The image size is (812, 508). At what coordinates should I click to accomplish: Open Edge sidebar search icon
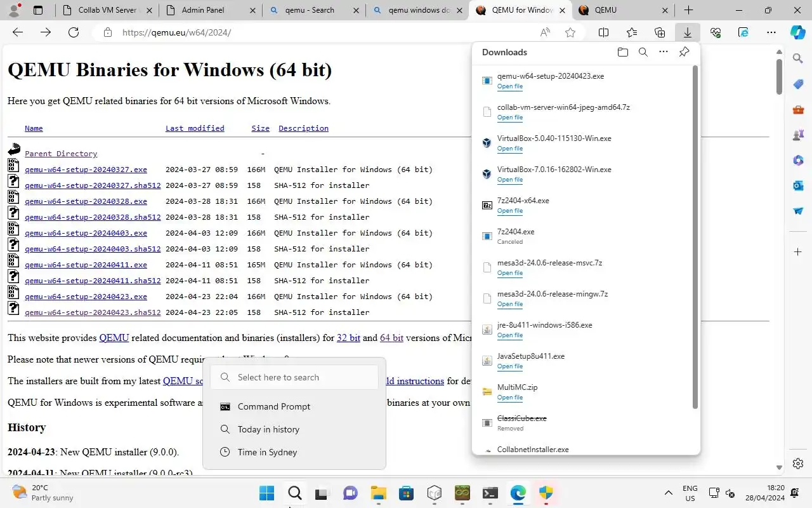click(x=798, y=58)
